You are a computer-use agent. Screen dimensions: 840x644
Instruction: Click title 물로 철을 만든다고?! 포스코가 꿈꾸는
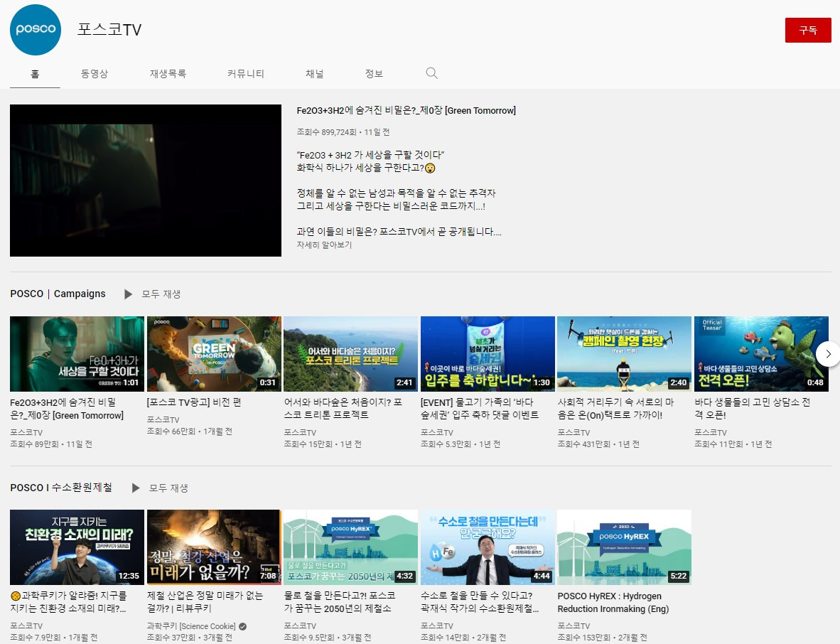(340, 601)
